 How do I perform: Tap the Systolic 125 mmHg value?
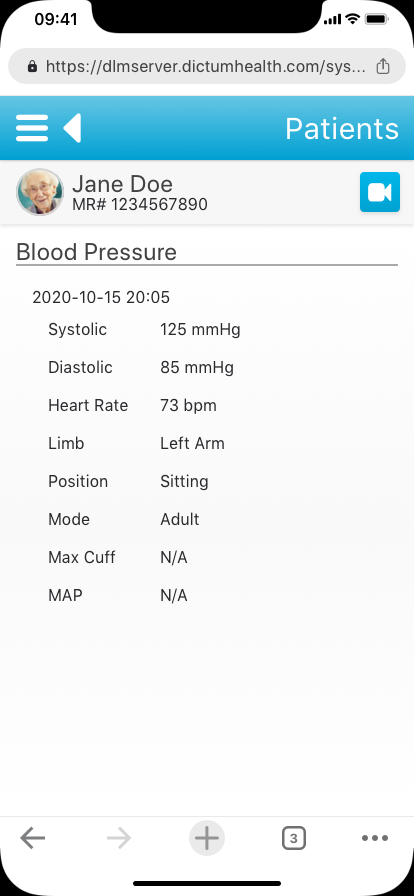pos(200,330)
